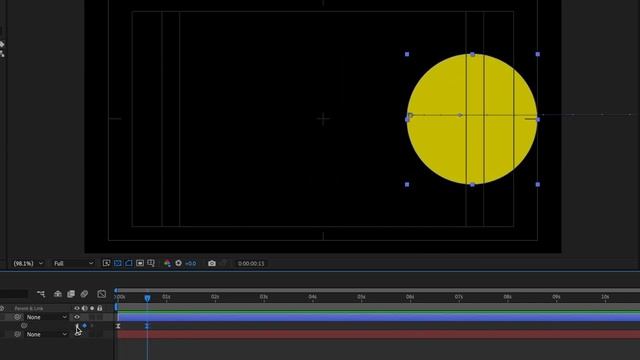Image resolution: width=640 pixels, height=360 pixels.
Task: Go to next keyframe arrow
Action: pos(92,325)
